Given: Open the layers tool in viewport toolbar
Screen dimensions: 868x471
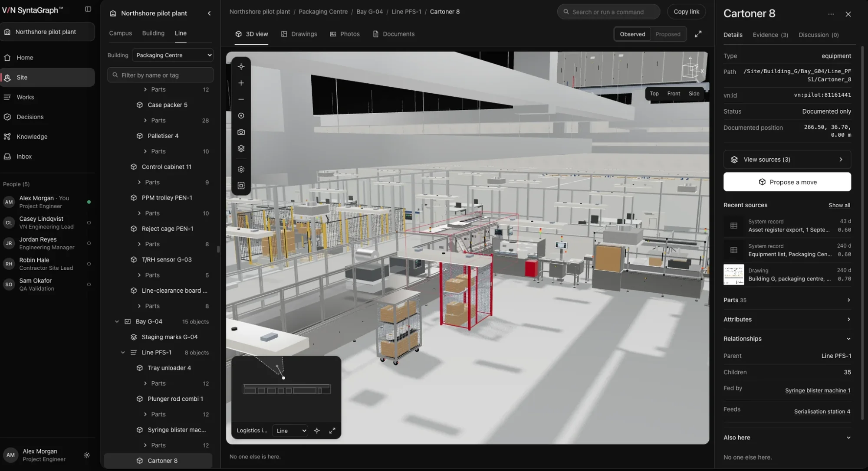Looking at the screenshot, I should [x=241, y=148].
